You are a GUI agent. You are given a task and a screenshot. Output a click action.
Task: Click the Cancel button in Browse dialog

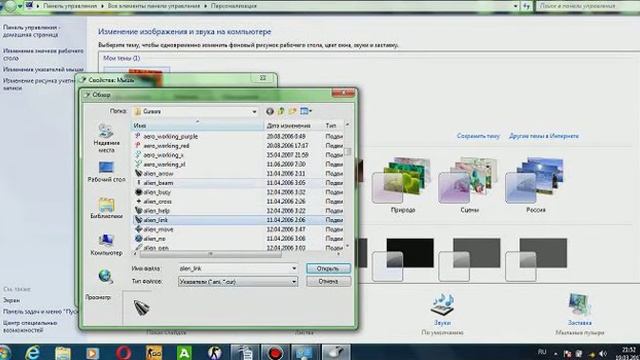point(328,282)
